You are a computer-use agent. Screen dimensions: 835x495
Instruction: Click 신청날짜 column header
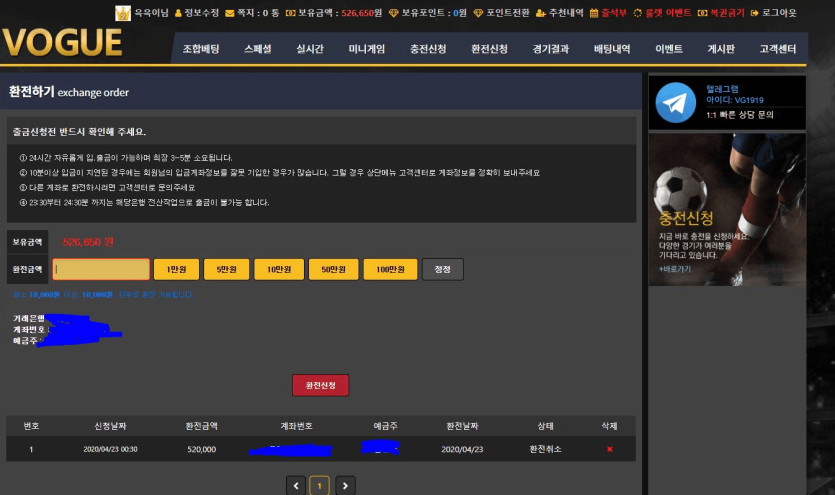110,426
